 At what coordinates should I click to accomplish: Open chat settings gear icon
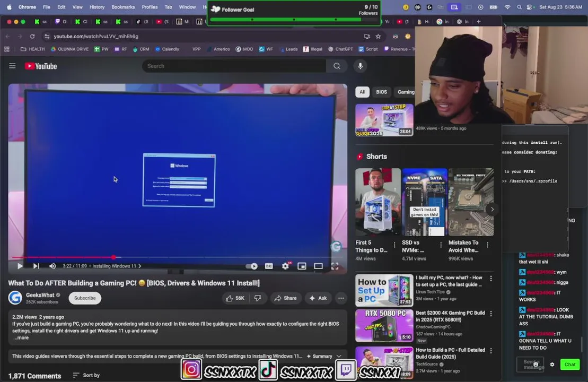552,364
